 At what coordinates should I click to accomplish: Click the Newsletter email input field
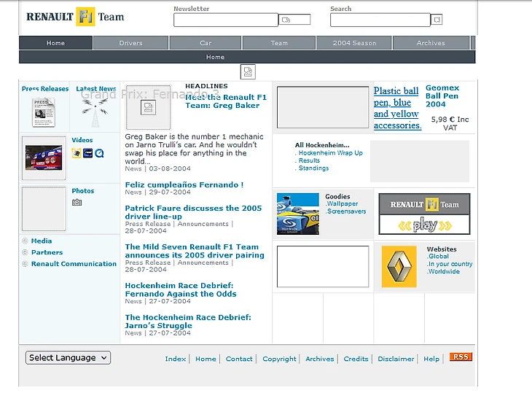point(225,20)
